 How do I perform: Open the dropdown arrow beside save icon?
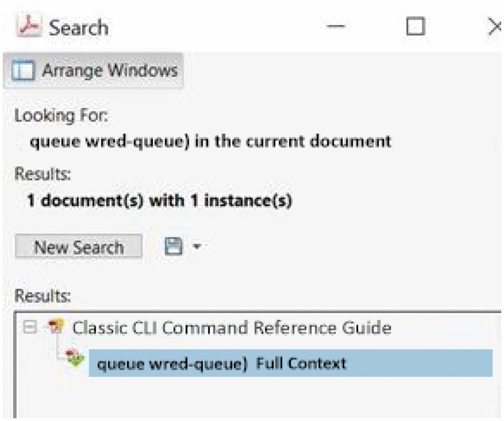coord(196,247)
